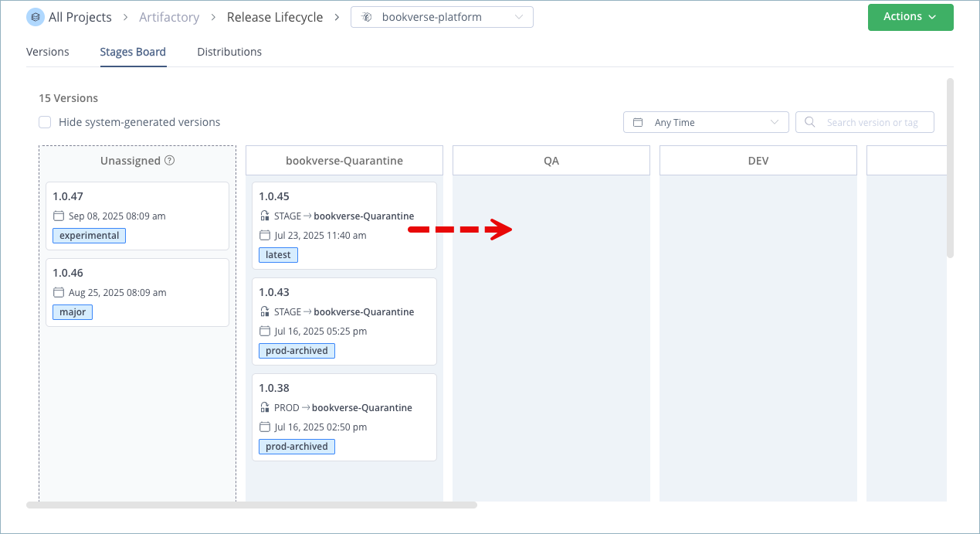
Task: Open the bookverse-platform release bundle dropdown
Action: coord(442,17)
